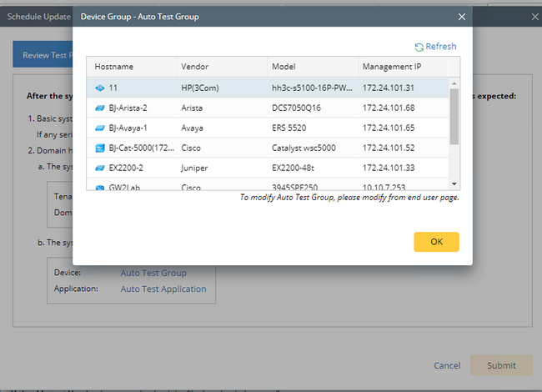Image resolution: width=542 pixels, height=392 pixels.
Task: Click the EX2200-2 switch icon
Action: (99, 168)
